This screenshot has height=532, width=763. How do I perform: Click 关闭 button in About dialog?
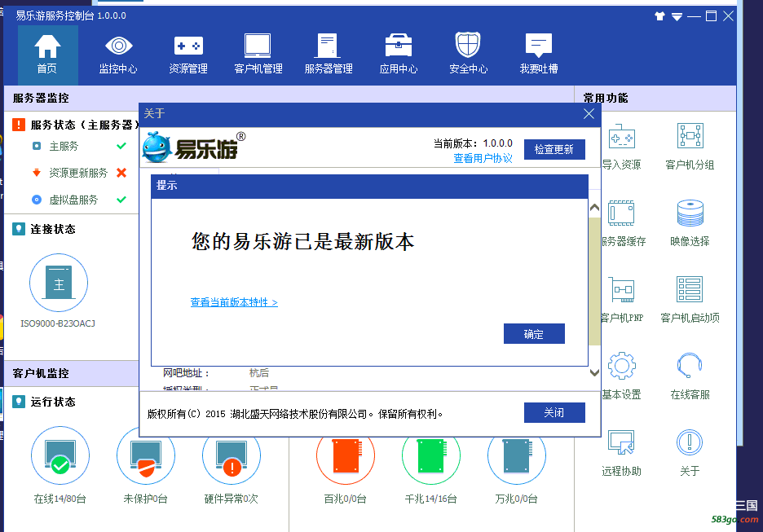(554, 412)
